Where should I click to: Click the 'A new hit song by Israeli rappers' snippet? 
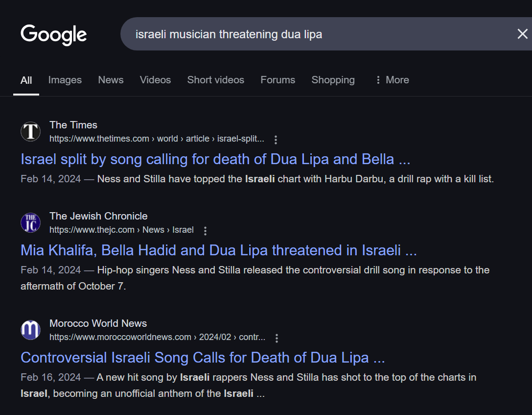[248, 386]
